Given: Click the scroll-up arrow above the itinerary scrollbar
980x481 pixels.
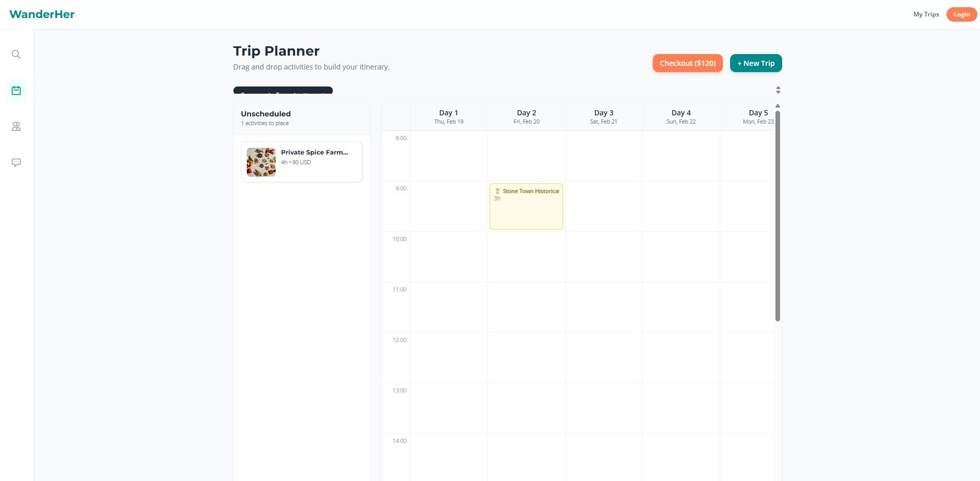Looking at the screenshot, I should (x=778, y=106).
